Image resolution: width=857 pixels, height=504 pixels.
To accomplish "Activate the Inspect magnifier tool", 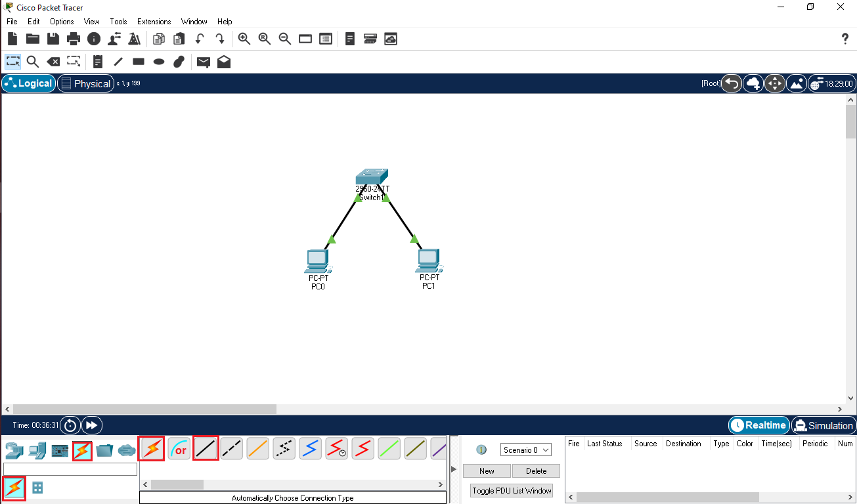I will click(x=32, y=62).
